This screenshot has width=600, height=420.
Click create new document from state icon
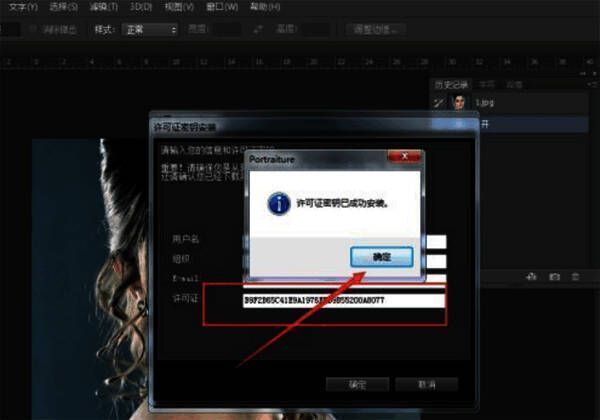(532, 276)
